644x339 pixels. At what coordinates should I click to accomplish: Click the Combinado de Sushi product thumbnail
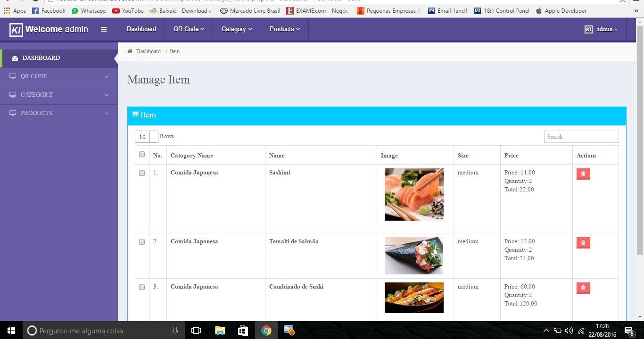pos(414,298)
